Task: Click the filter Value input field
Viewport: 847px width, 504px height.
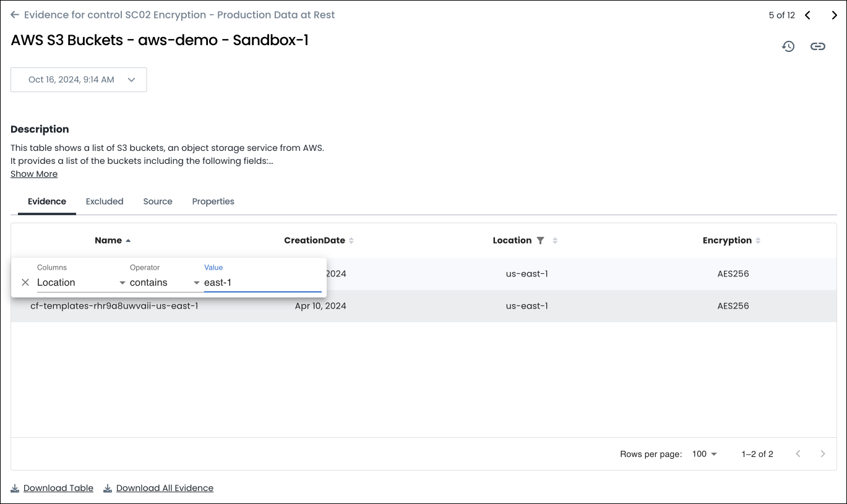Action: pos(262,283)
